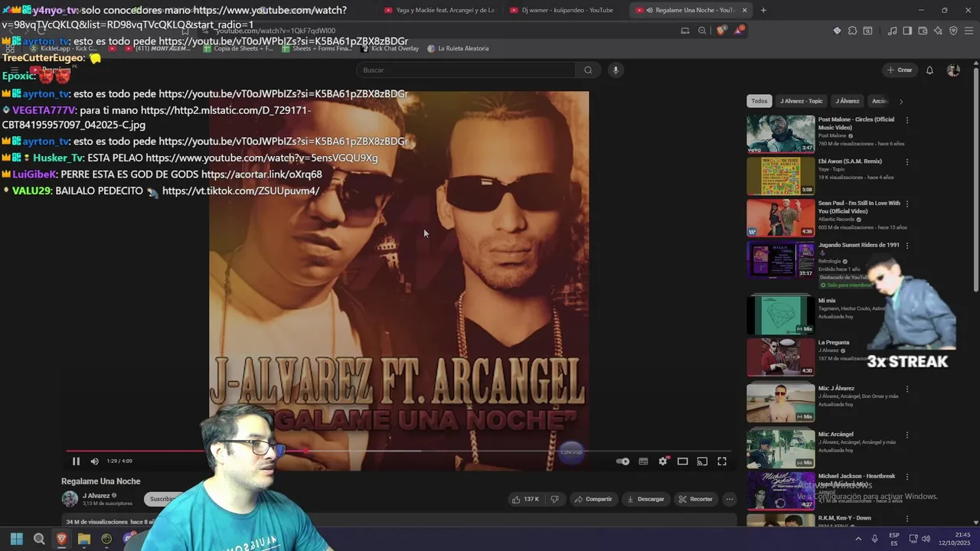Open a new browser tab with plus
The image size is (980, 551).
(x=763, y=10)
